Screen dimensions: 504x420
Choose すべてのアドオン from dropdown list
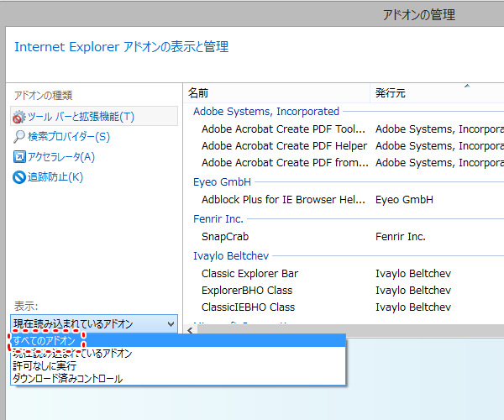(178, 340)
